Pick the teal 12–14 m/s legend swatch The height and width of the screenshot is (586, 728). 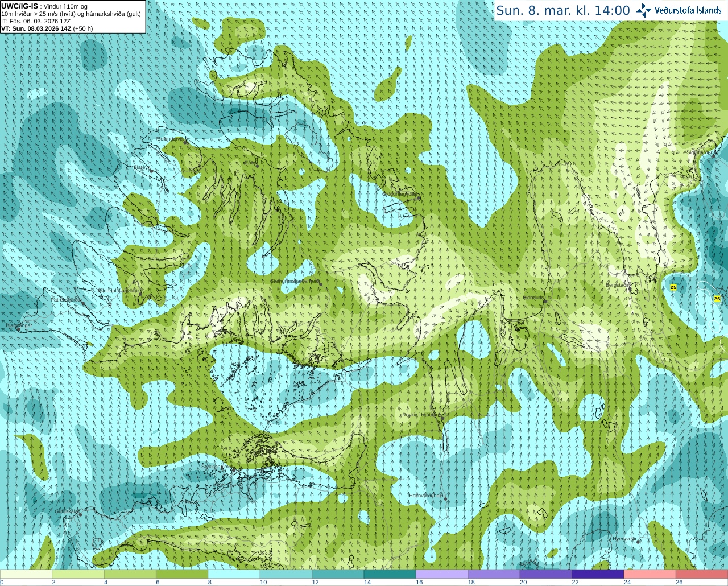click(x=338, y=574)
